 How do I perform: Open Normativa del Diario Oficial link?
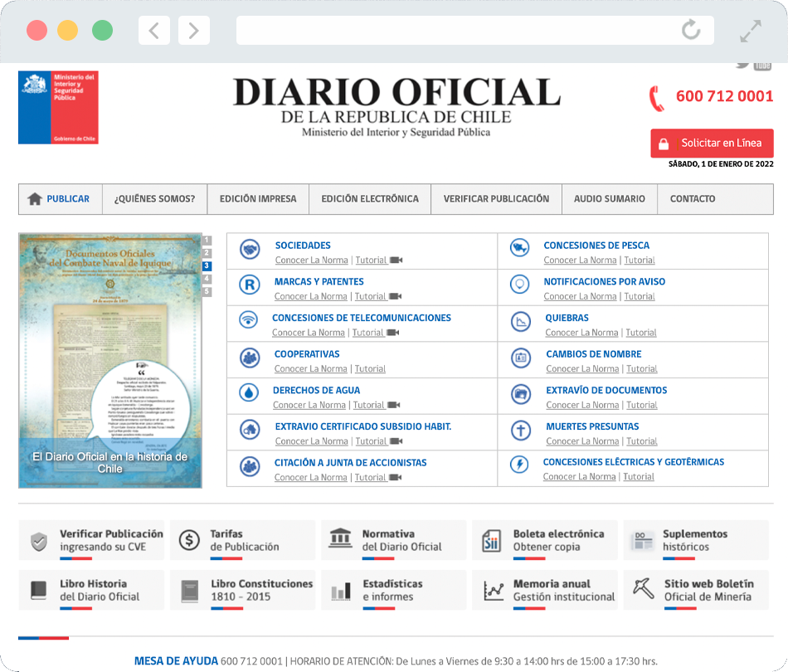(x=393, y=540)
